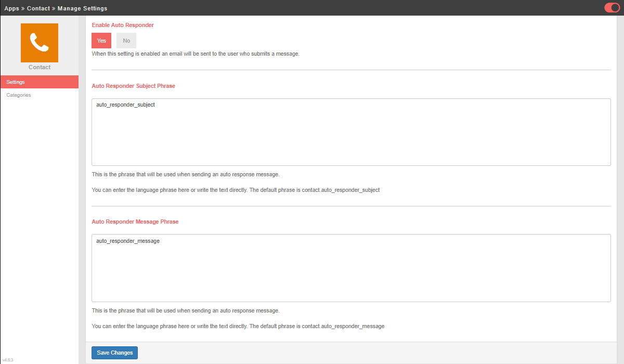Open the Categories sidebar item

pyautogui.click(x=19, y=95)
